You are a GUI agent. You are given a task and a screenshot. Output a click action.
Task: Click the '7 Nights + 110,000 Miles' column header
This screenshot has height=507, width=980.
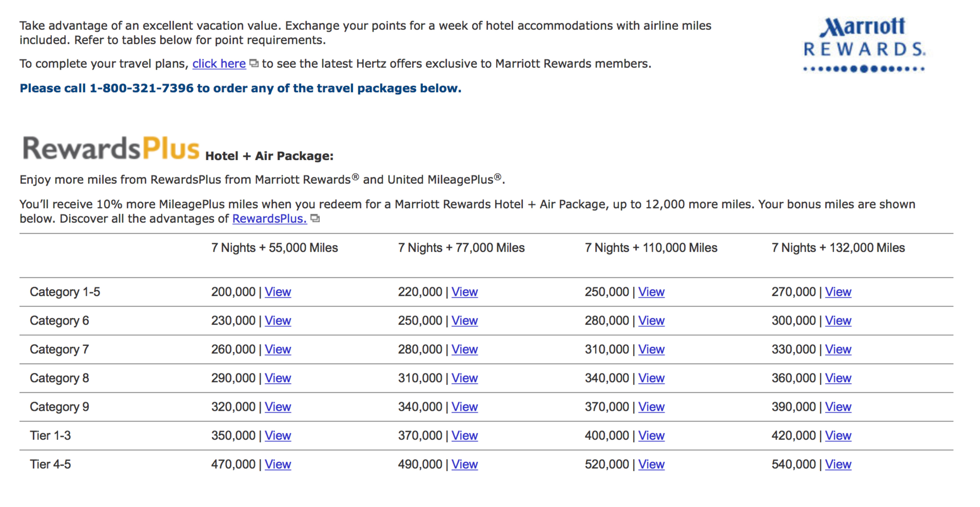coord(651,248)
